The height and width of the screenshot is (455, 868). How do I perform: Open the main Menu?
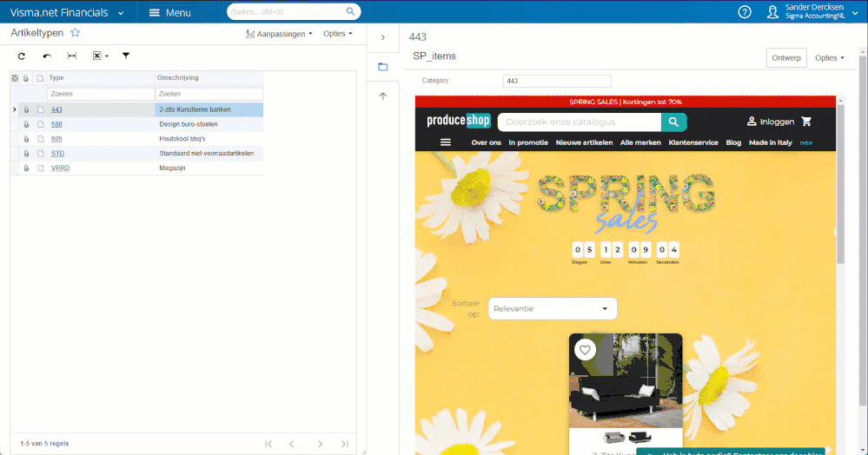tap(170, 12)
